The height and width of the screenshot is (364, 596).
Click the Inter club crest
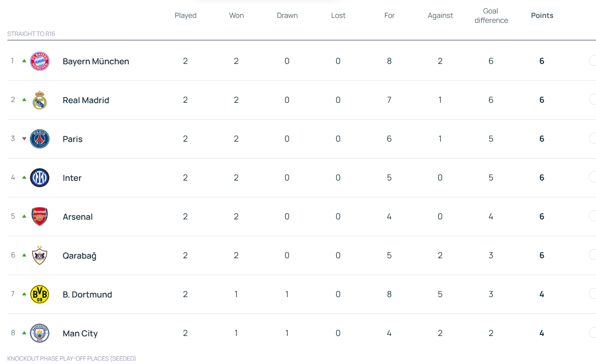pos(40,178)
